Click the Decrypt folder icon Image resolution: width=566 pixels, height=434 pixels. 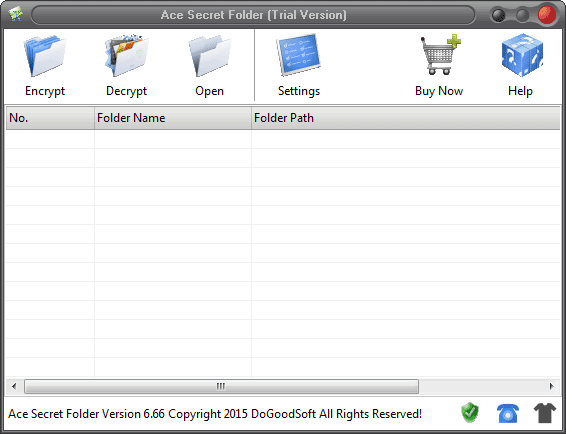[x=127, y=55]
